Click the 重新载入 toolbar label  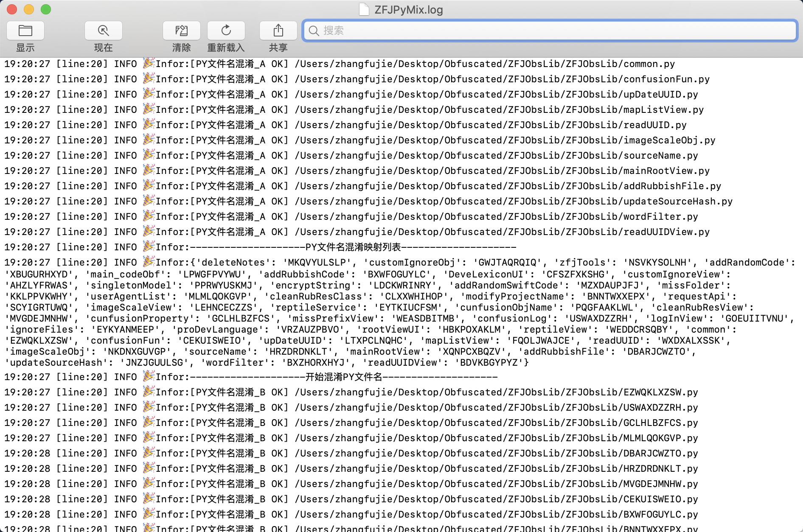point(226,48)
